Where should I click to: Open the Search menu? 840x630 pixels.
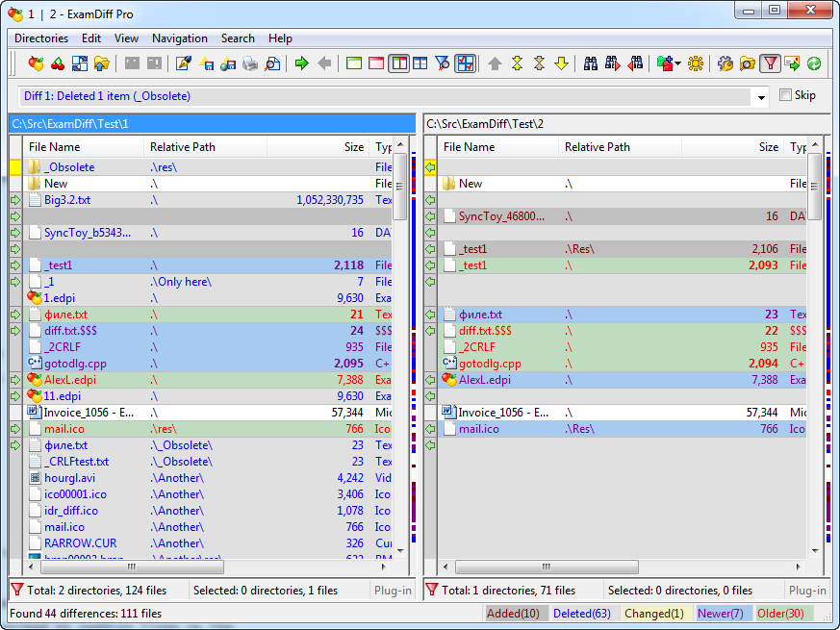[238, 38]
